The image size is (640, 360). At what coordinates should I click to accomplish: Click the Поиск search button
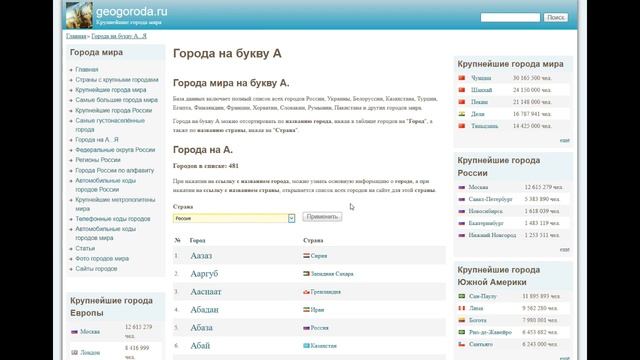click(556, 17)
